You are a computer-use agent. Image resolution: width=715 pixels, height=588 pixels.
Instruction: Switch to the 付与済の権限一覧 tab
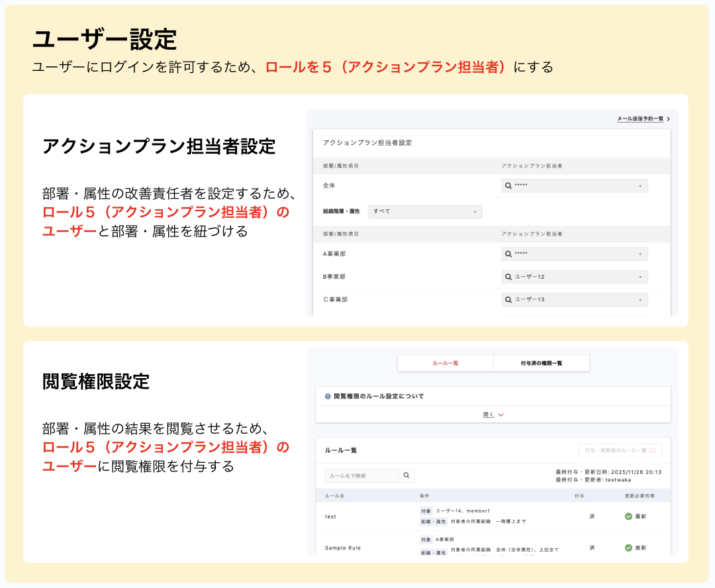point(541,363)
